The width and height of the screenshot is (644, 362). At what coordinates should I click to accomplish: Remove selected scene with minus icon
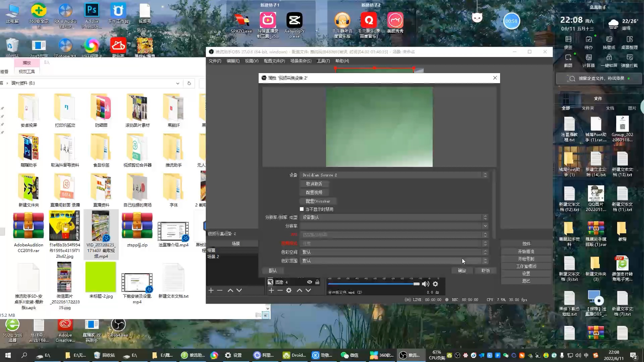220,290
